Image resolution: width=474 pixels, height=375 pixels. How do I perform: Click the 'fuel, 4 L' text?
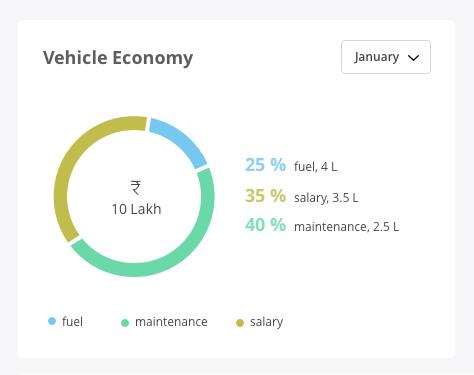pyautogui.click(x=315, y=166)
